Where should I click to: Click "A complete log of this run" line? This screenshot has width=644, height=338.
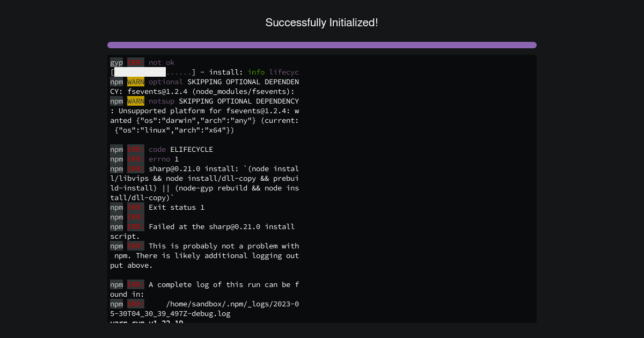(x=204, y=284)
